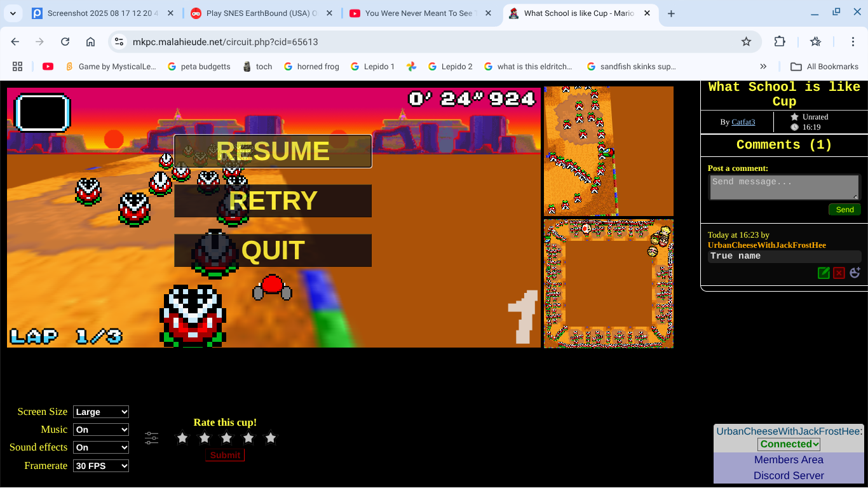
Task: Go to the browser home page
Action: pos(90,42)
